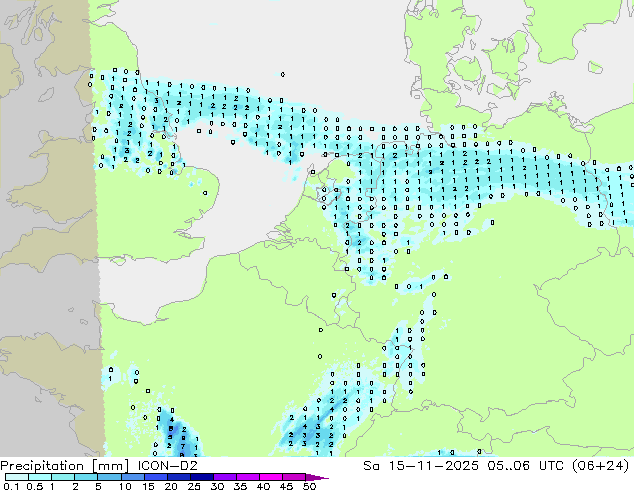Select the 25–30 mm navy legend swatch
The height and width of the screenshot is (490, 634).
(x=201, y=477)
